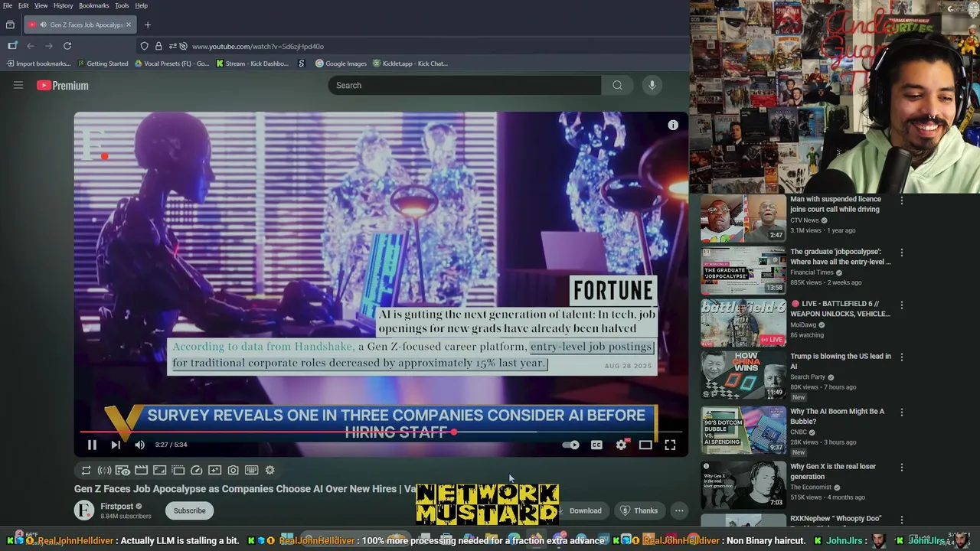Open 'Why The AI Boom Might Be A Bubble?' title

point(837,416)
